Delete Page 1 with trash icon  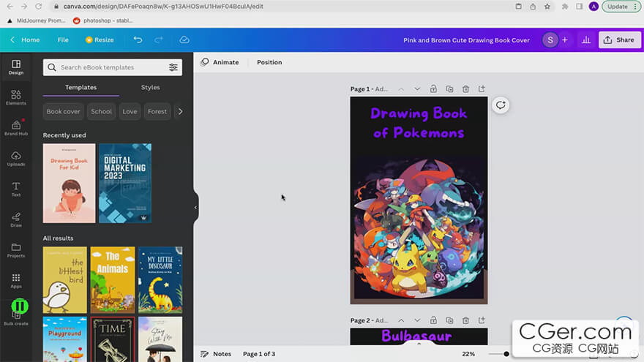pos(465,88)
